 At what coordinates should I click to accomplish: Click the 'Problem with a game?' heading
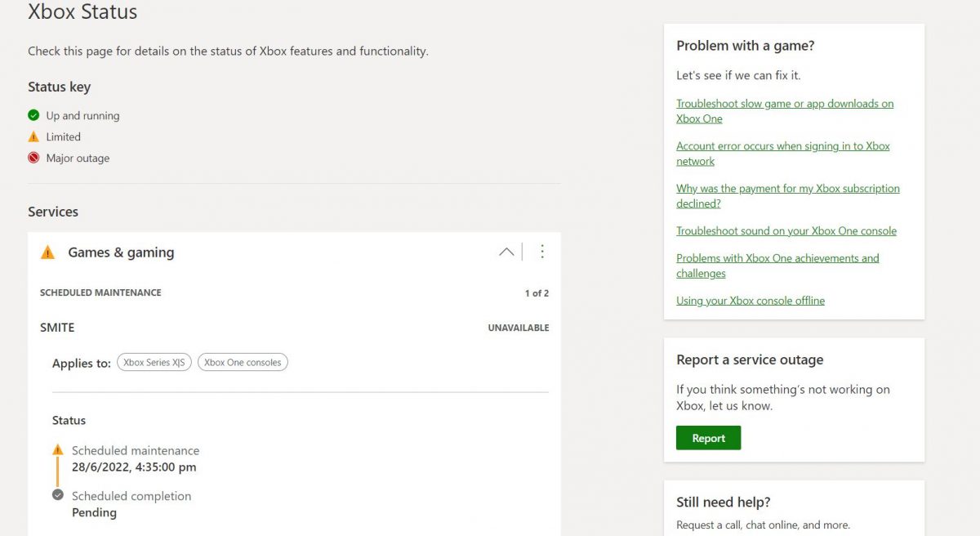(746, 46)
